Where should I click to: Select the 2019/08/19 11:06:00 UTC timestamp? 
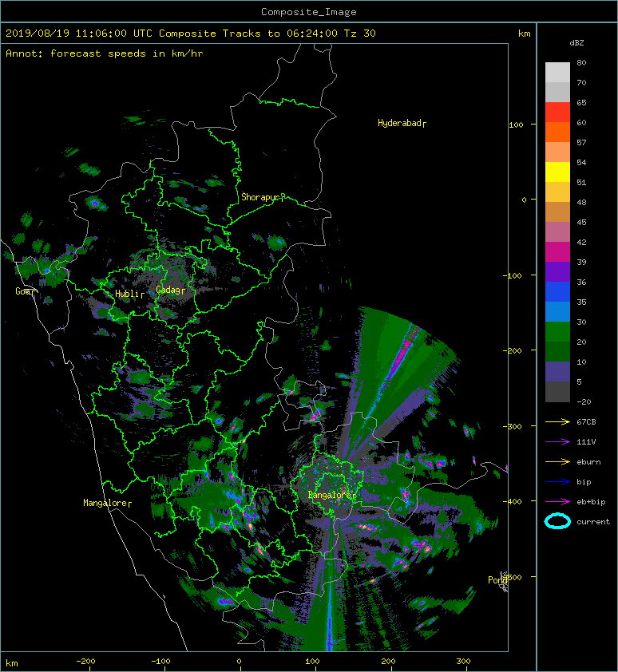tap(79, 34)
